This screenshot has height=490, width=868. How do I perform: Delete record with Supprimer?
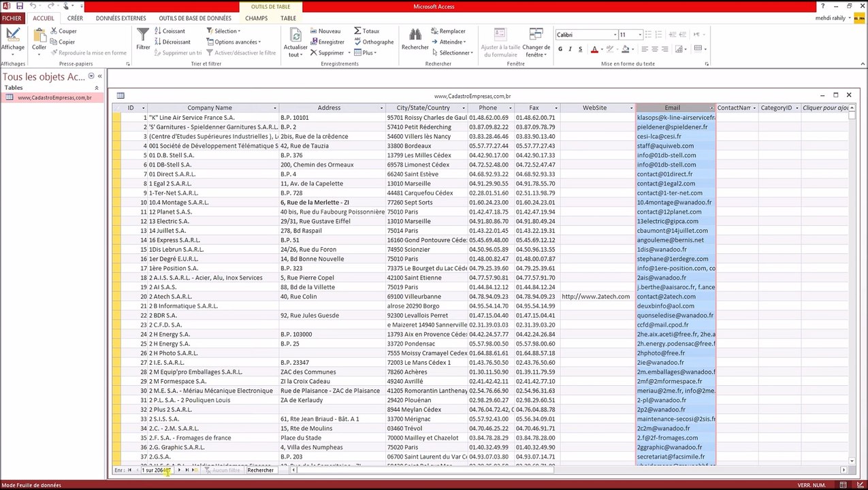coord(327,53)
